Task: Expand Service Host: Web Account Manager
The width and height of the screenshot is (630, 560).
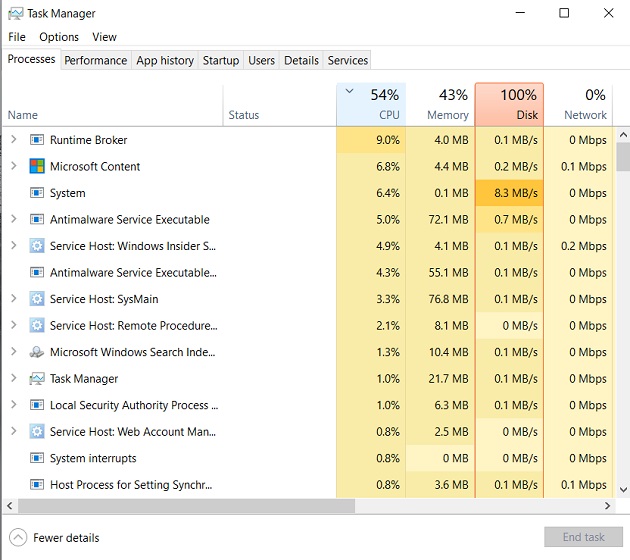Action: tap(14, 431)
